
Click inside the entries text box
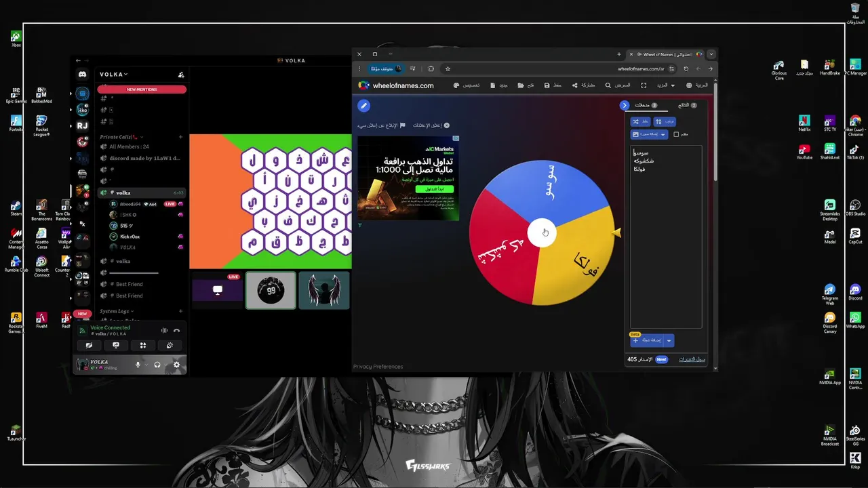click(666, 237)
